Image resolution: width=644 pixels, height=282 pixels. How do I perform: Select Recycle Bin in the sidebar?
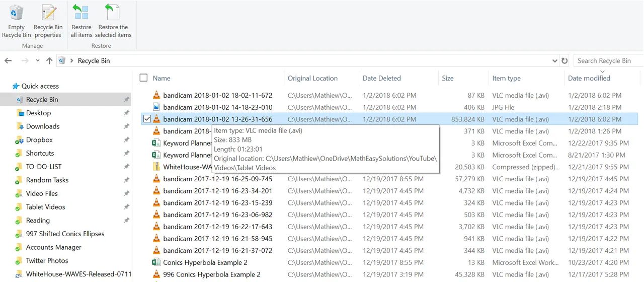[42, 100]
